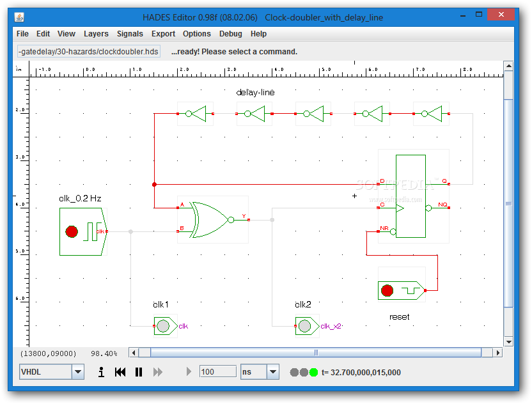Image resolution: width=532 pixels, height=404 pixels.
Task: Toggle the clk_0.2 Hz clock generator indicator
Action: tap(72, 231)
